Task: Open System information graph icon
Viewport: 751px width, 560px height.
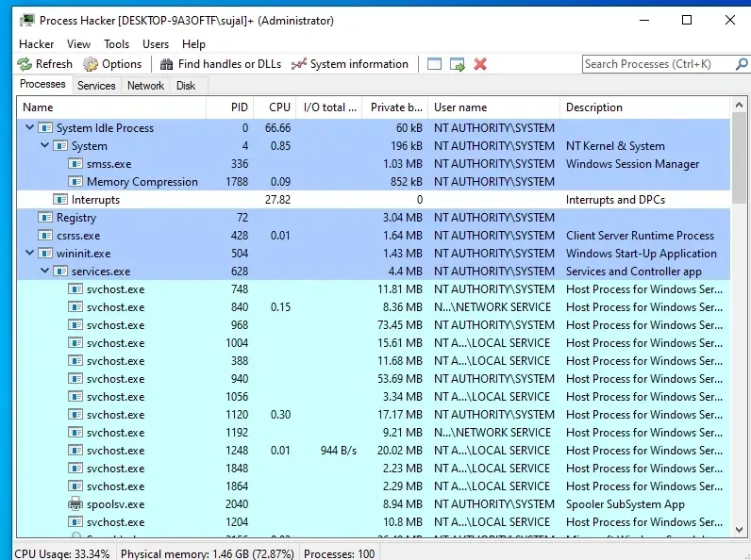Action: tap(299, 64)
